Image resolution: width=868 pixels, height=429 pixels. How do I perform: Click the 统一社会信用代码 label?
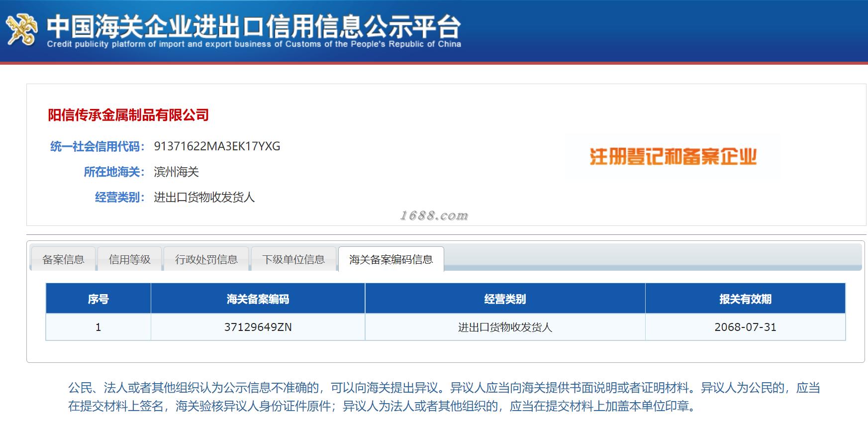pos(97,146)
